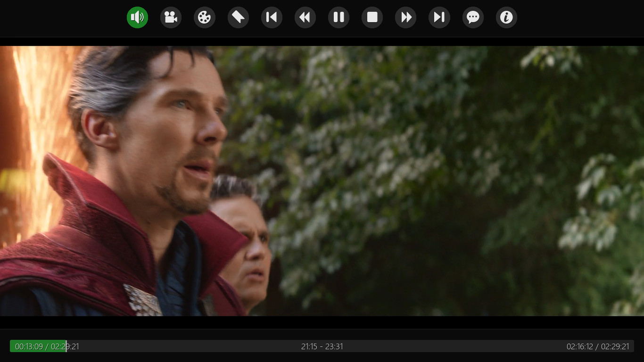This screenshot has height=362, width=644.
Task: Fast forward the video
Action: click(405, 17)
